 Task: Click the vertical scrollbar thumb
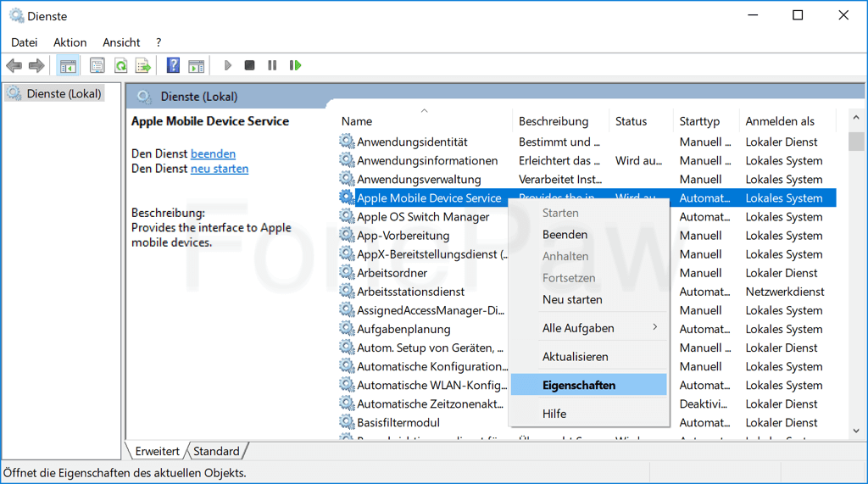(856, 142)
